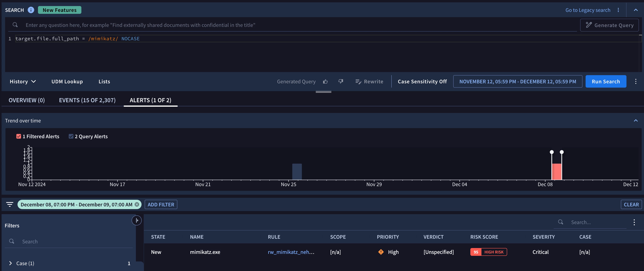Click the magnifier icon in query box

[15, 25]
